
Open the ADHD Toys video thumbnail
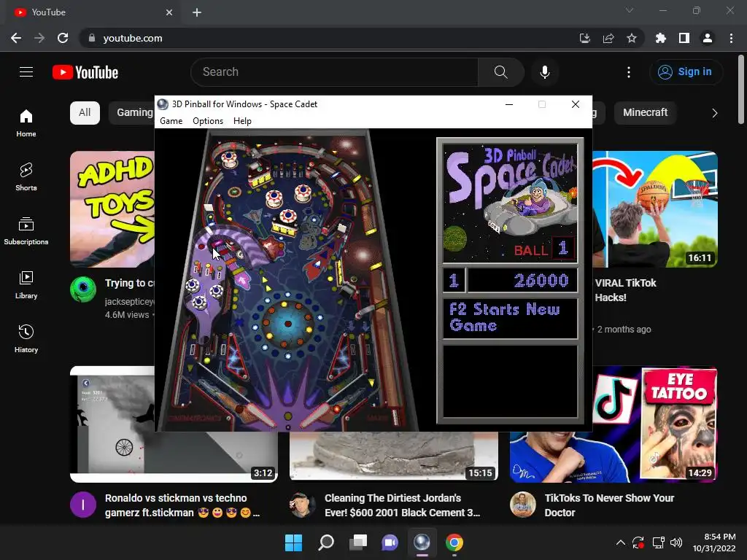pos(112,209)
